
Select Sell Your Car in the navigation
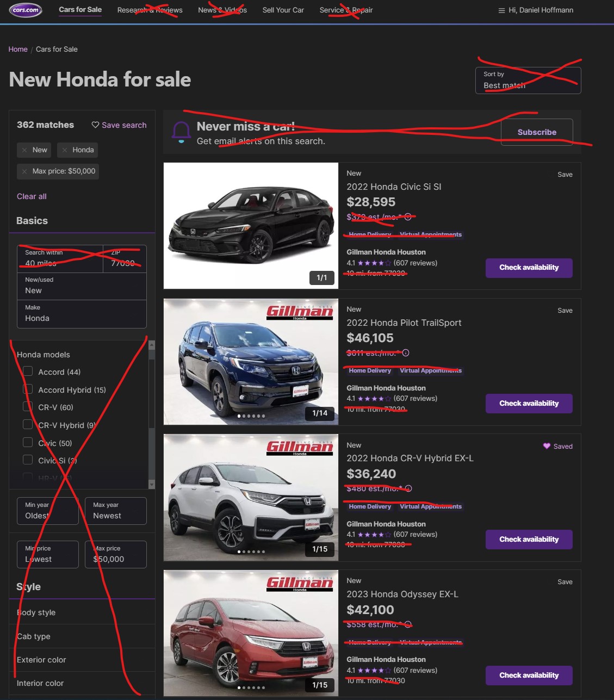(x=283, y=10)
